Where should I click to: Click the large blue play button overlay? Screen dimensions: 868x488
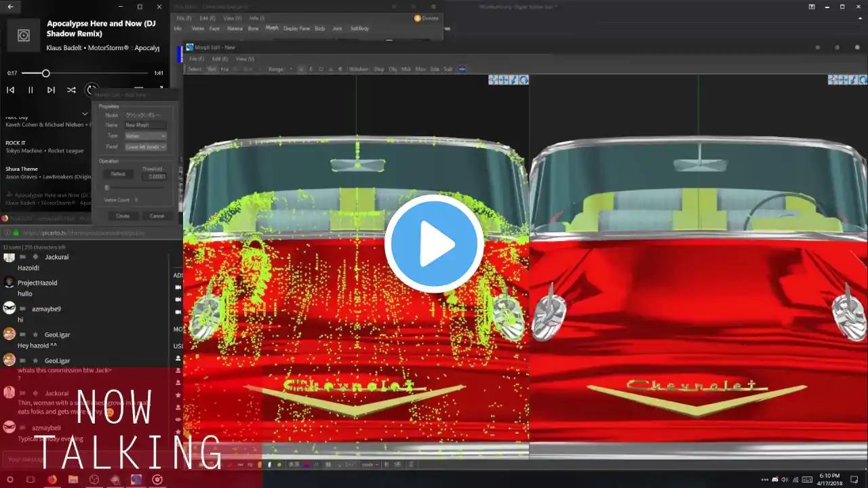434,245
